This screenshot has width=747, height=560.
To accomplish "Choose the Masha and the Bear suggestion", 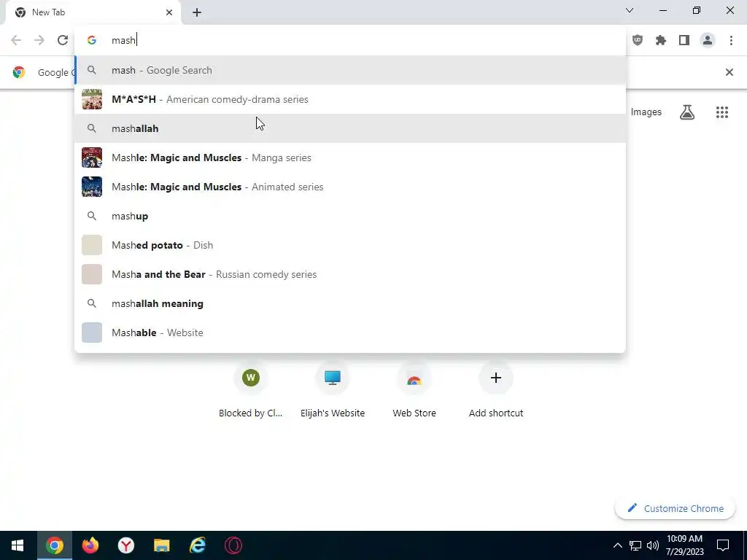I will coord(350,274).
